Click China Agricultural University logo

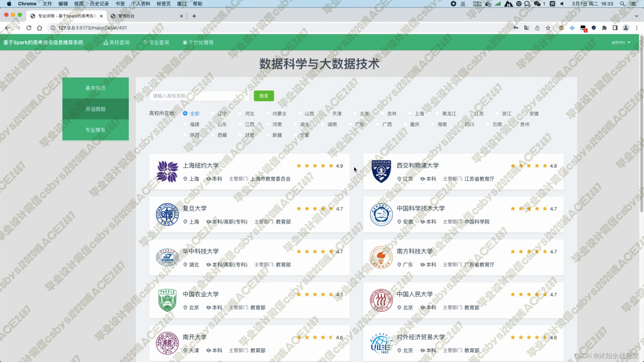click(x=167, y=300)
